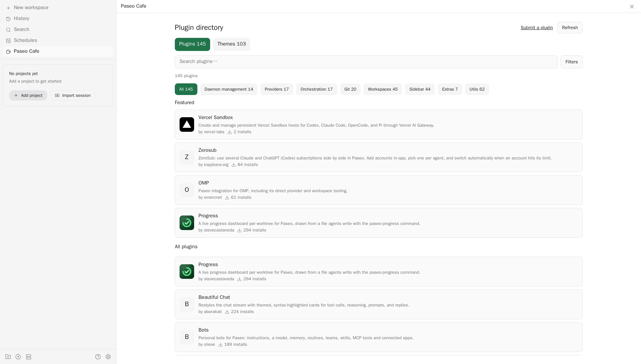This screenshot has height=364, width=641.
Task: Filter by Providers 17 category
Action: 277,89
